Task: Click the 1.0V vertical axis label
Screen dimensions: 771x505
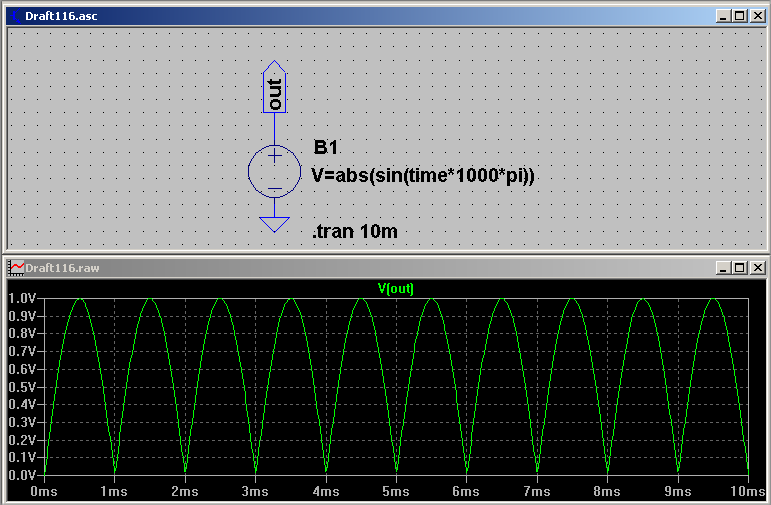Action: pos(22,298)
